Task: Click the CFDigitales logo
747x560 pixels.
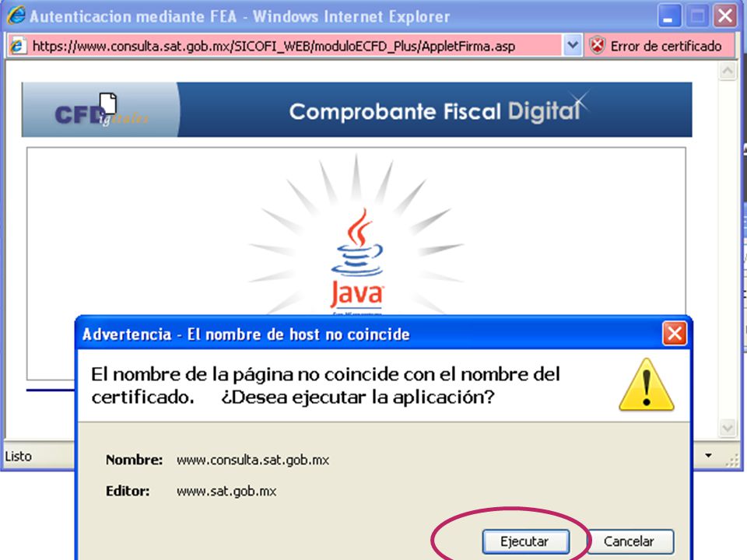Action: coord(100,110)
